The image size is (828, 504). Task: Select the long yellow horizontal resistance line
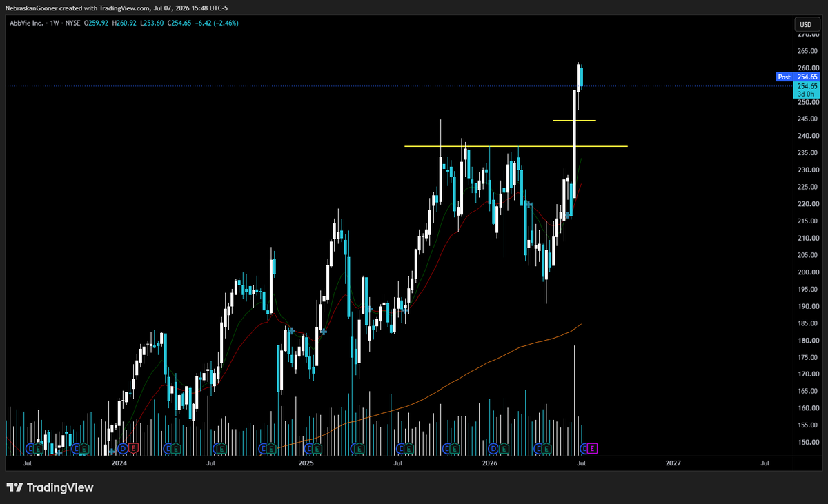516,146
